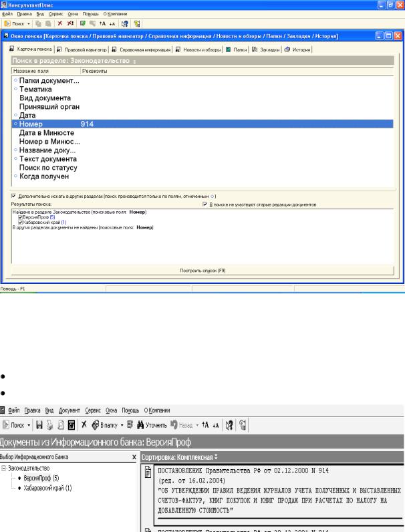Toggle Дополнительно искать в других разделах checkbox
Screen dimensions: 405x532
13,196
